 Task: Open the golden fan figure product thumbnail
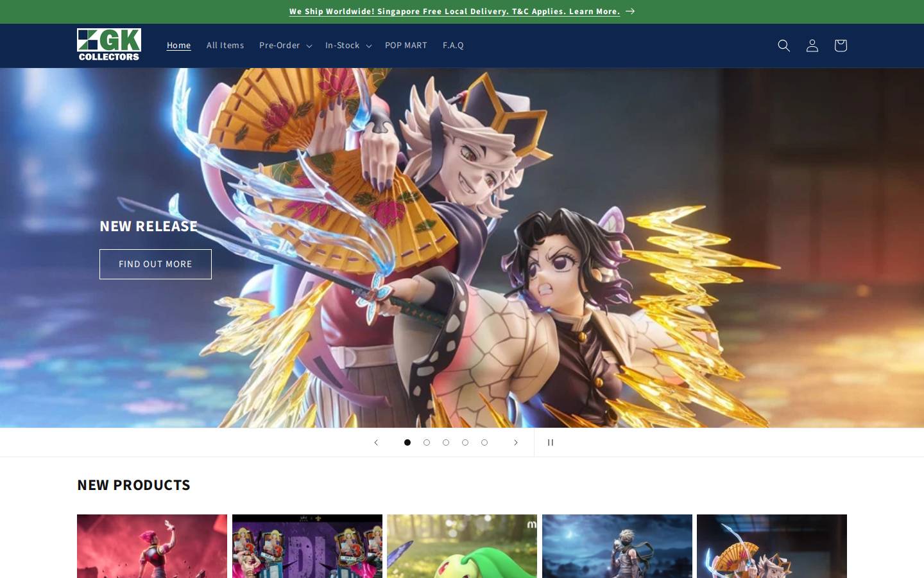pyautogui.click(x=772, y=546)
